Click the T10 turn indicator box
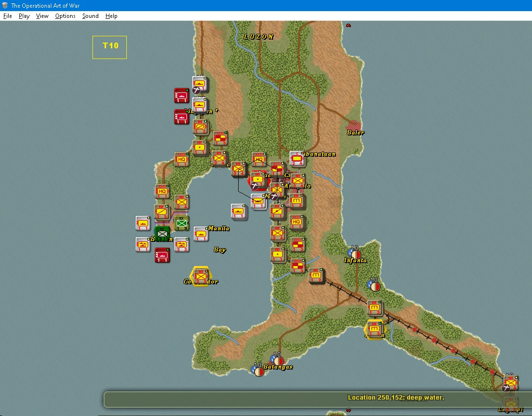The image size is (532, 416). click(x=109, y=47)
